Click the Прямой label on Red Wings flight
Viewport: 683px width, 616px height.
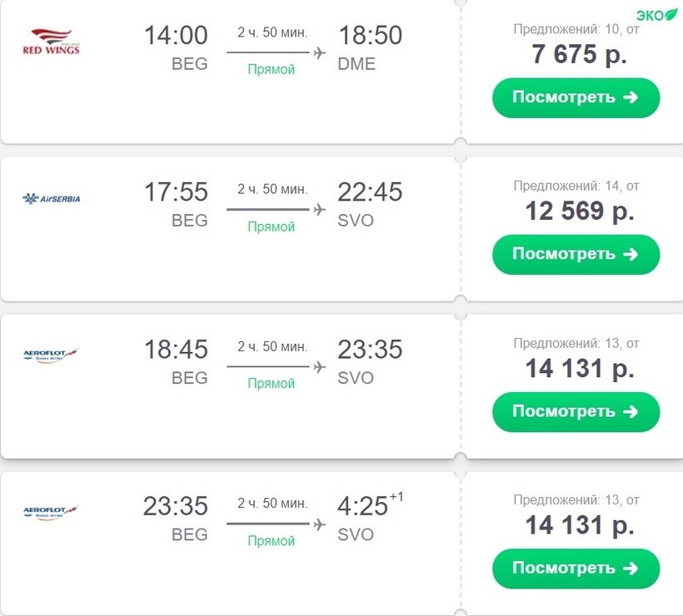click(272, 70)
